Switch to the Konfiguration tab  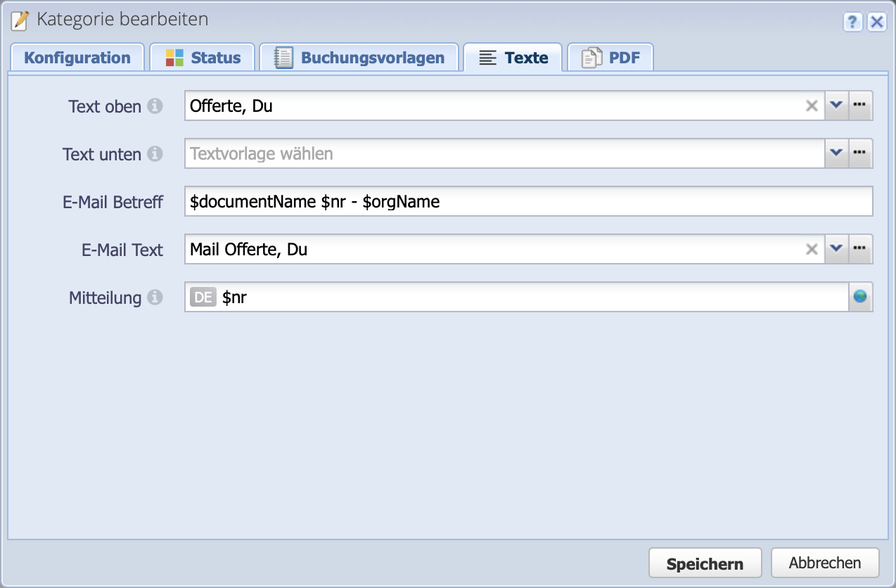click(77, 58)
